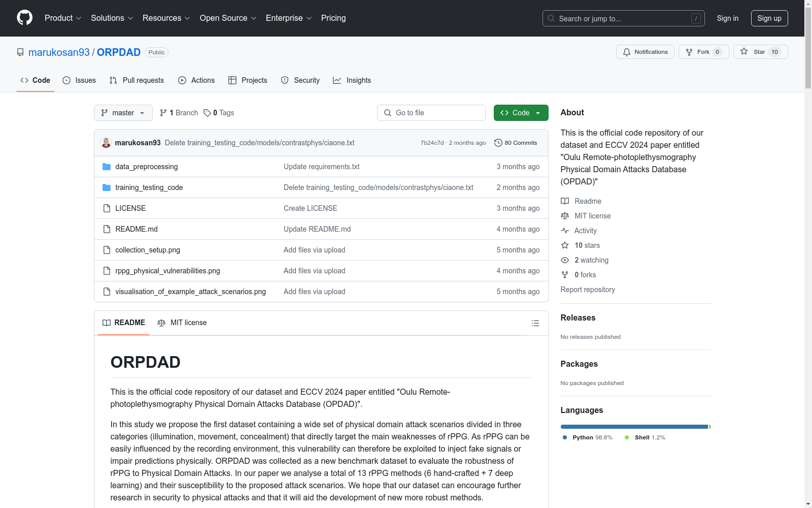Click the data_preprocessing folder icon
Screen dimensions: 812x508
[107, 167]
